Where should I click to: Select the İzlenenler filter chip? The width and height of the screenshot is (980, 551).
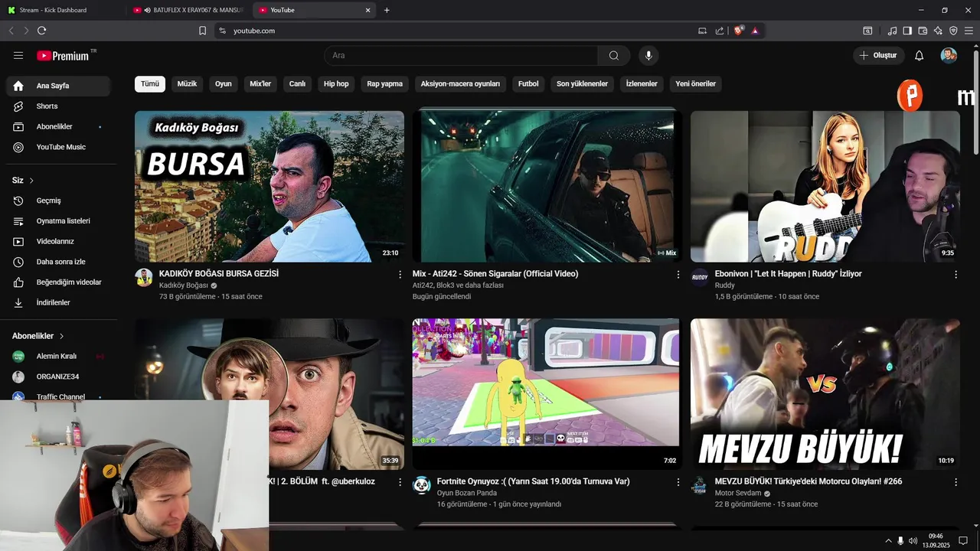(x=642, y=83)
